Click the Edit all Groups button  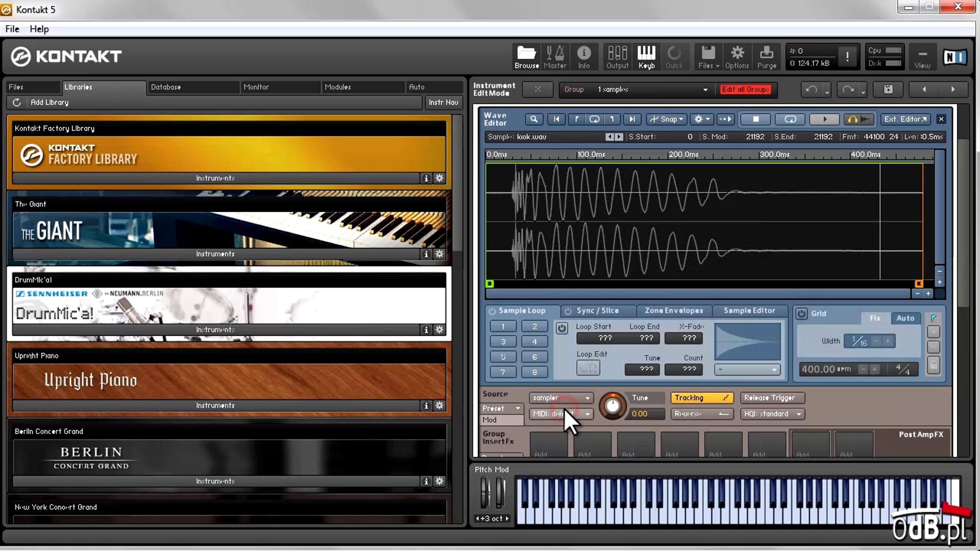point(745,89)
